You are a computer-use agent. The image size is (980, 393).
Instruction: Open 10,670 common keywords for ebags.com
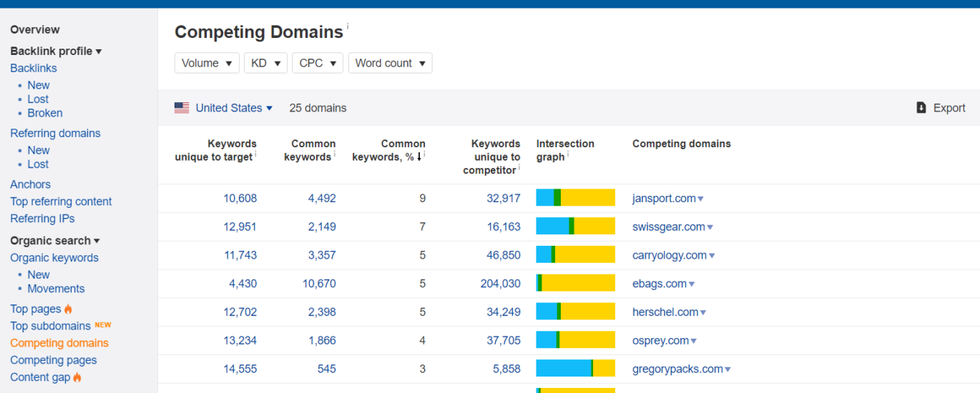tap(319, 284)
